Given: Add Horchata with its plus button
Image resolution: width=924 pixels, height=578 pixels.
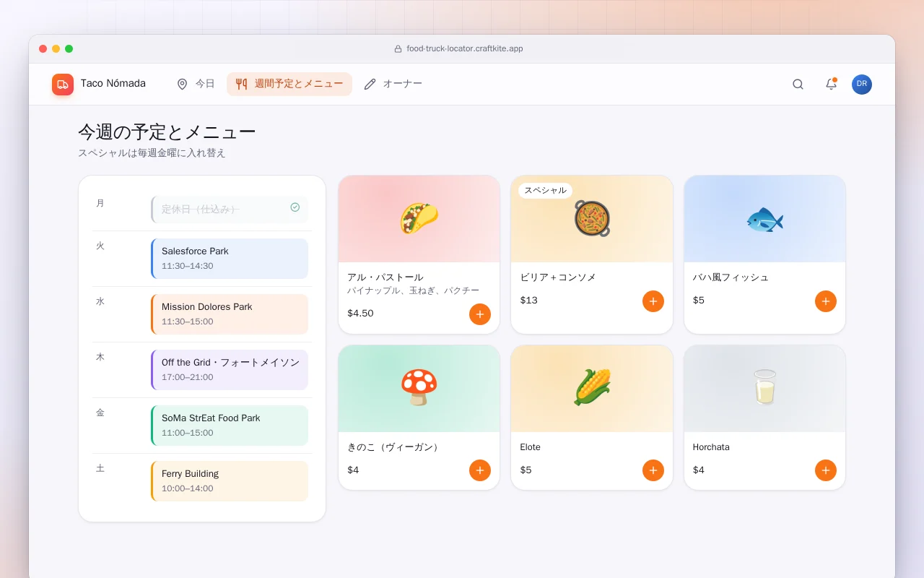Looking at the screenshot, I should pyautogui.click(x=826, y=470).
